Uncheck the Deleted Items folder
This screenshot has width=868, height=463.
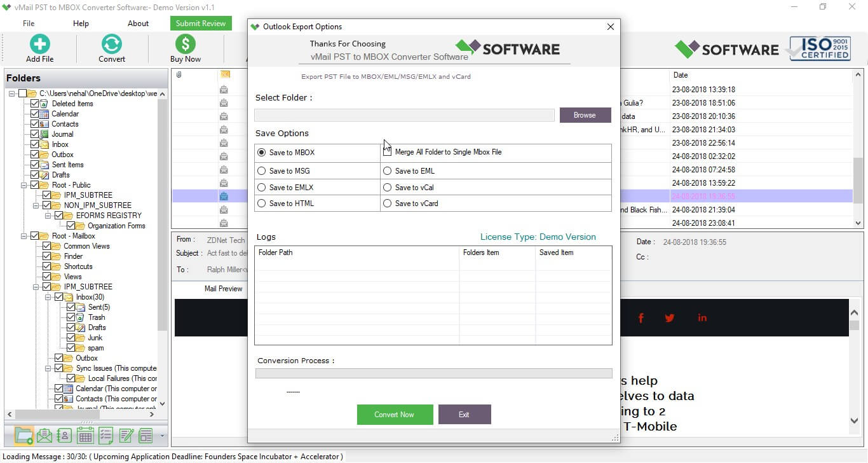[x=33, y=103]
